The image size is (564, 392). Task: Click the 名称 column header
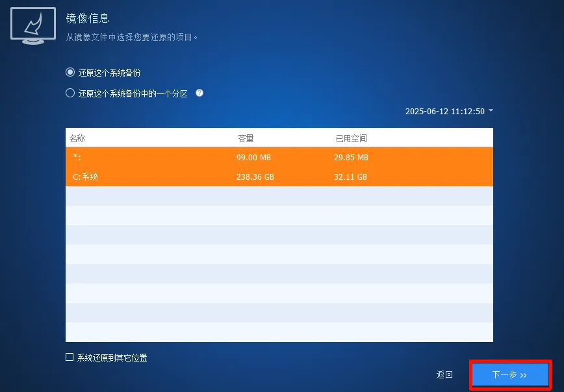(x=78, y=138)
